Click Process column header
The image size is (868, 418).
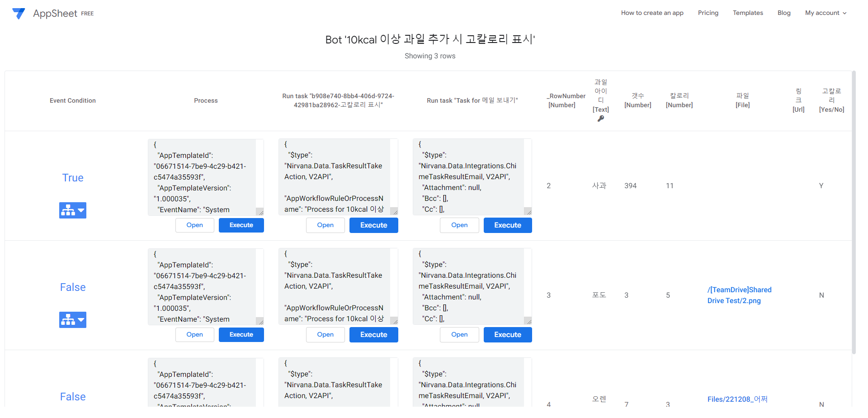[206, 100]
